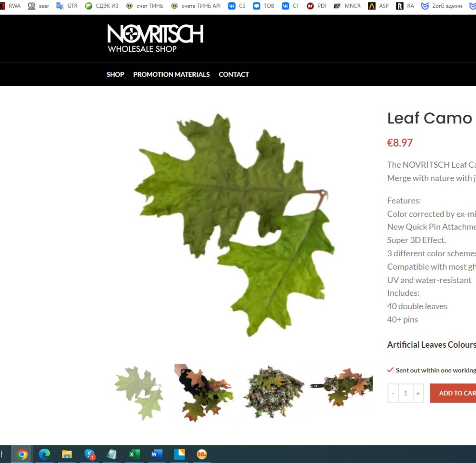
Task: Click the Leaf Camo product title
Action: (430, 118)
